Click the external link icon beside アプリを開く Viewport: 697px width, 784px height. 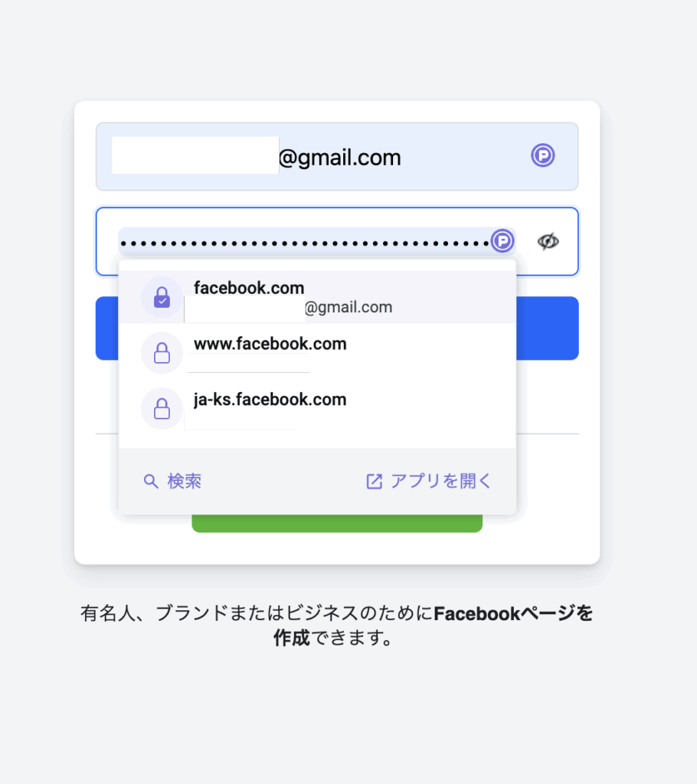click(375, 481)
